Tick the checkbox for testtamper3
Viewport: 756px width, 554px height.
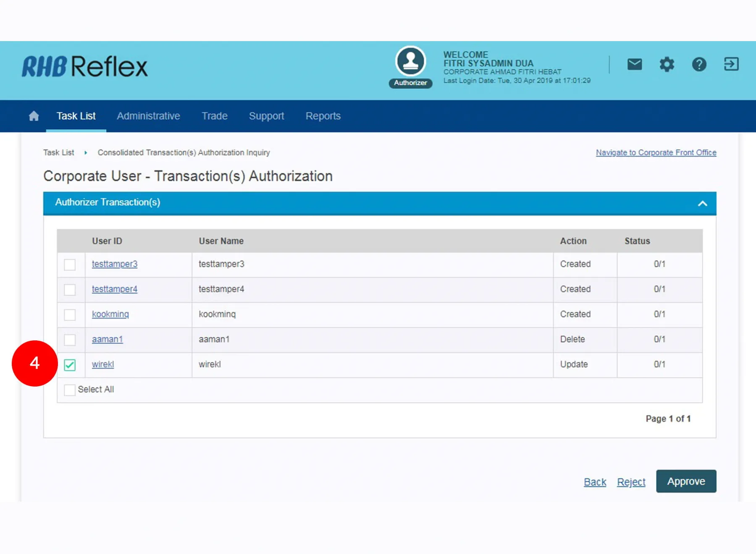pyautogui.click(x=70, y=265)
